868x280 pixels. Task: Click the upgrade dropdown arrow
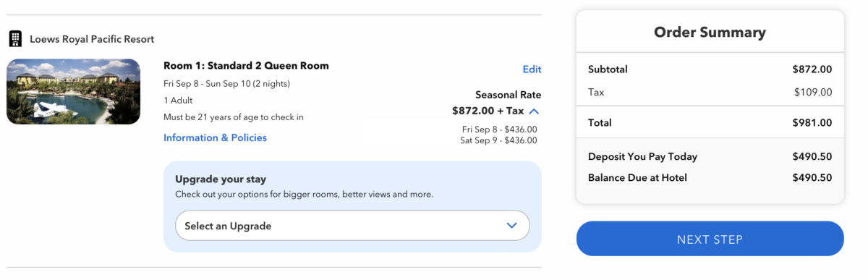click(512, 226)
